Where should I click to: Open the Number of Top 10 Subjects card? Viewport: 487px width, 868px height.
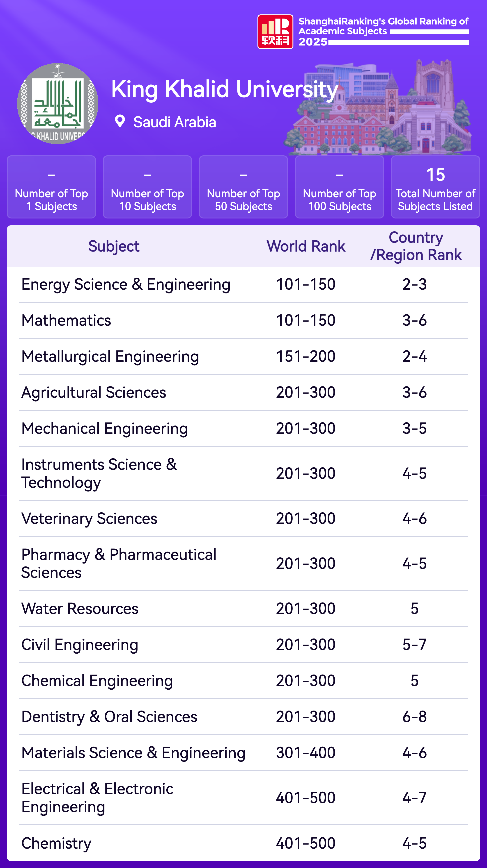pos(147,187)
